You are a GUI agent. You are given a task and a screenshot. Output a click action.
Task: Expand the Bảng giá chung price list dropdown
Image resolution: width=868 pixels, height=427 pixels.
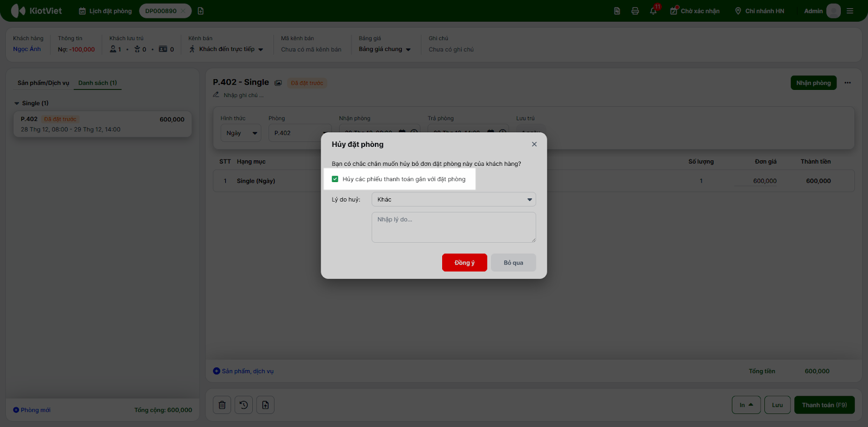tap(385, 49)
